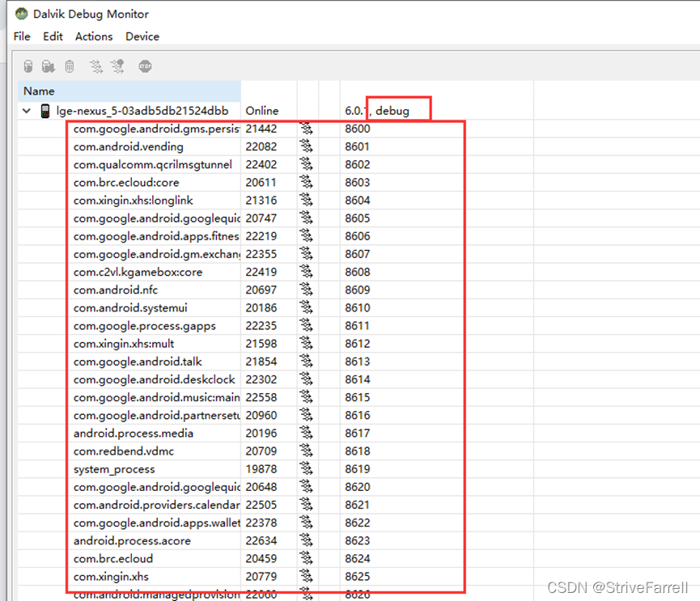This screenshot has height=601, width=700.
Task: Click the debug icon in row 21442
Action: (306, 129)
